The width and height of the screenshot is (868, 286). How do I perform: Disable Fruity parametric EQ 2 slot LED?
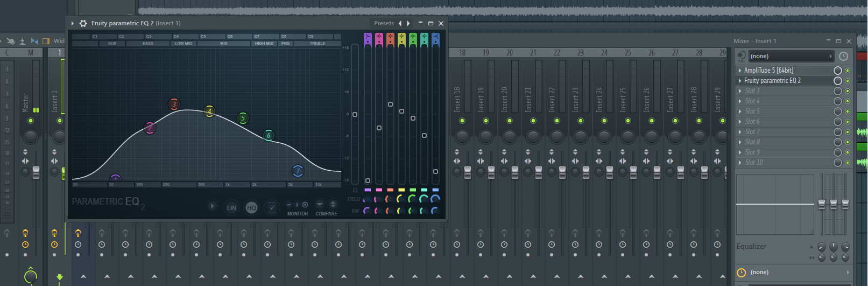(x=848, y=81)
